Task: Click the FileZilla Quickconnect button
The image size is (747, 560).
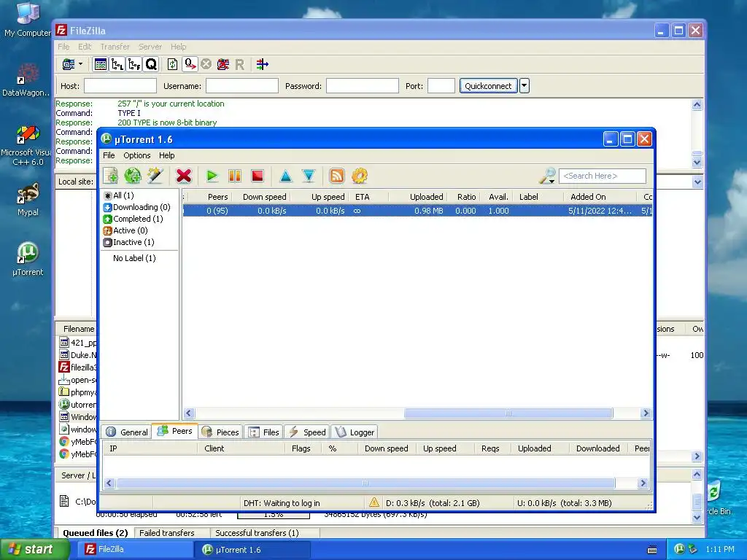Action: click(x=488, y=86)
